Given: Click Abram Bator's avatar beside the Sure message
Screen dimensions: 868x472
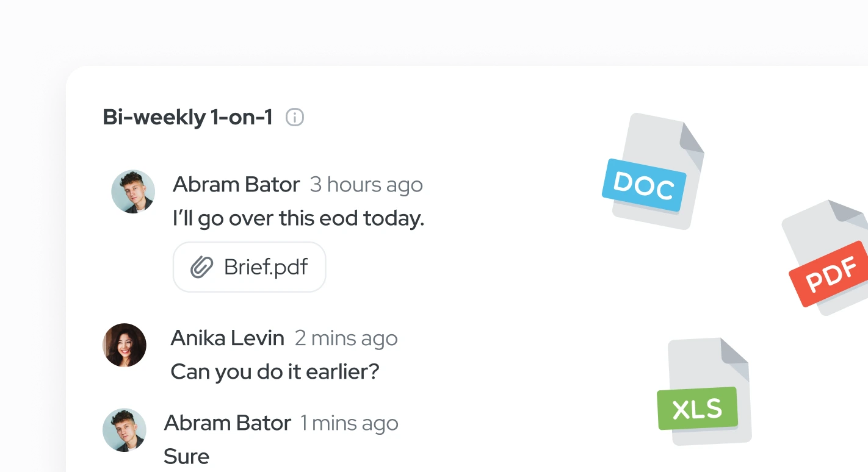Looking at the screenshot, I should [125, 430].
